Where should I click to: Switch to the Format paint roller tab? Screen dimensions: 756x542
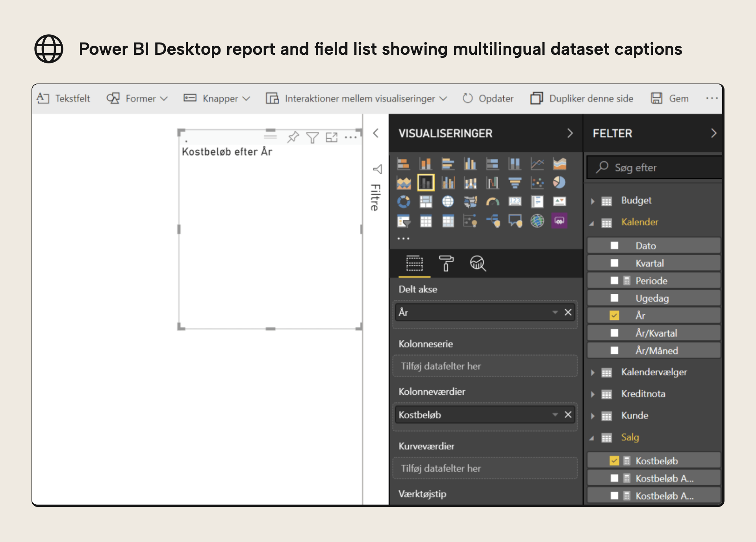pyautogui.click(x=446, y=263)
